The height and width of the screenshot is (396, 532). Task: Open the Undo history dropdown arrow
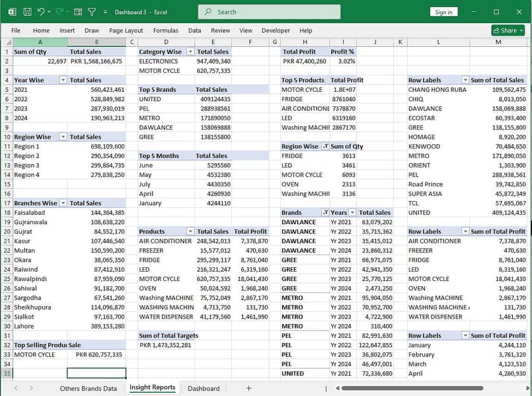click(49, 12)
